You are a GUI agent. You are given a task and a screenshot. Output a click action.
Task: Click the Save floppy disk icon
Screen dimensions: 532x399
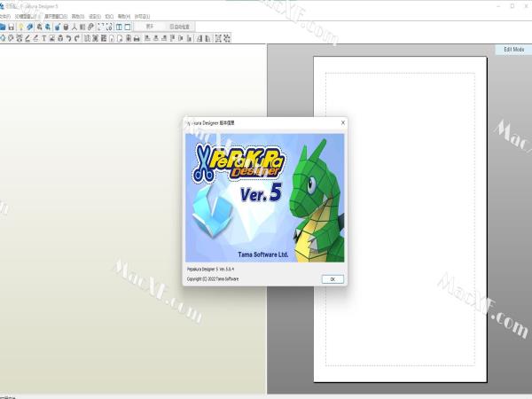[12, 27]
